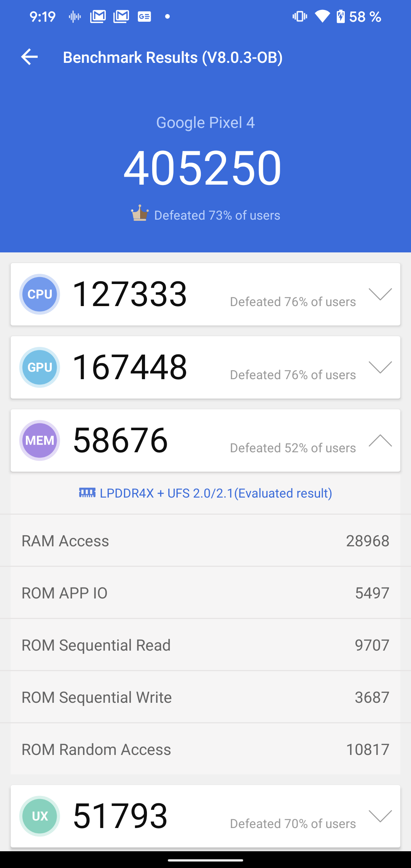
Task: Select the RAM Access row
Action: tap(205, 541)
